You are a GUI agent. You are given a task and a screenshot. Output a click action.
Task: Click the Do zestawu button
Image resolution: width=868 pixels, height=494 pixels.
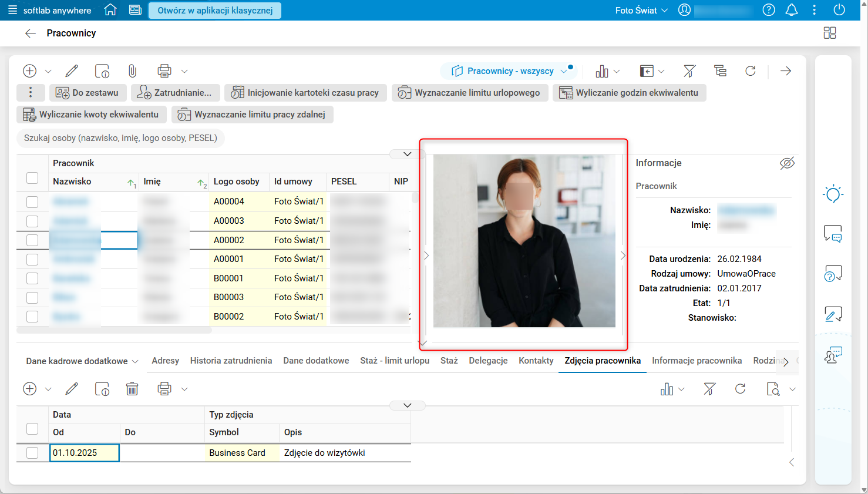88,93
